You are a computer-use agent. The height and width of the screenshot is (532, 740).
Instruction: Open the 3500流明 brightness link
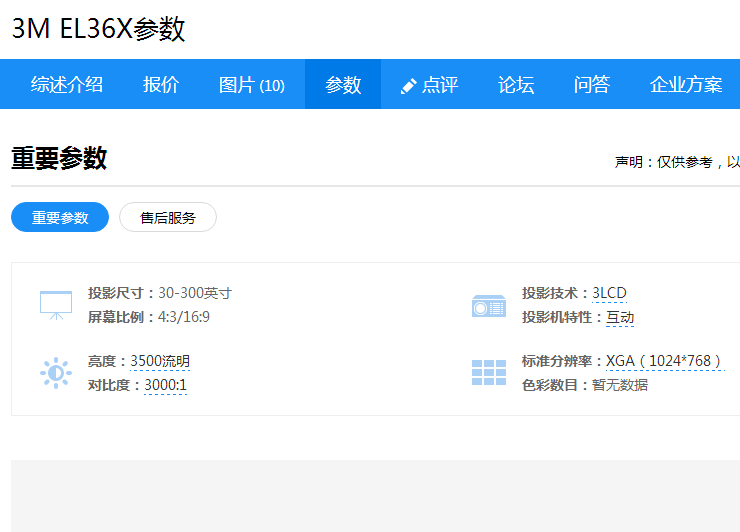160,361
